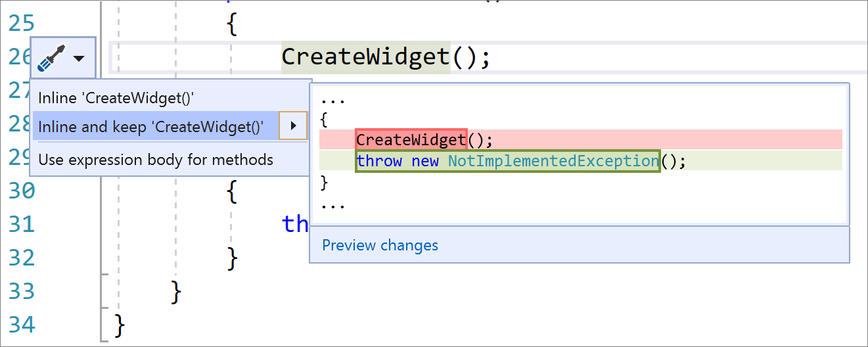Place cursor at closing brace on line 32

(x=231, y=258)
